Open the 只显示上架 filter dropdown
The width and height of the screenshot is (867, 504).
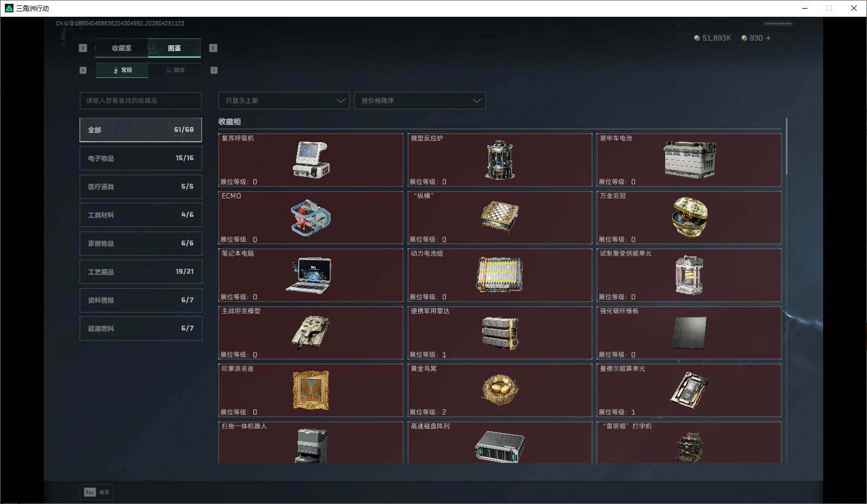[284, 101]
